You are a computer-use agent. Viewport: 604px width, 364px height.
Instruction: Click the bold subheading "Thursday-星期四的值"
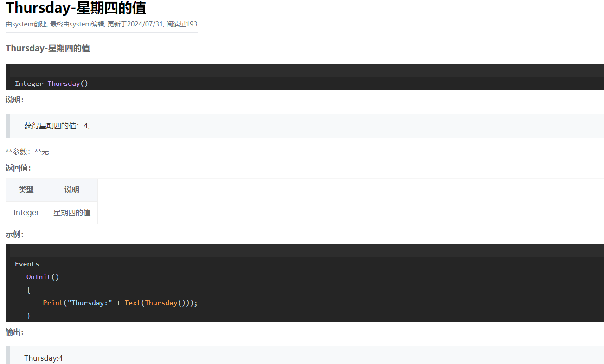tap(48, 48)
